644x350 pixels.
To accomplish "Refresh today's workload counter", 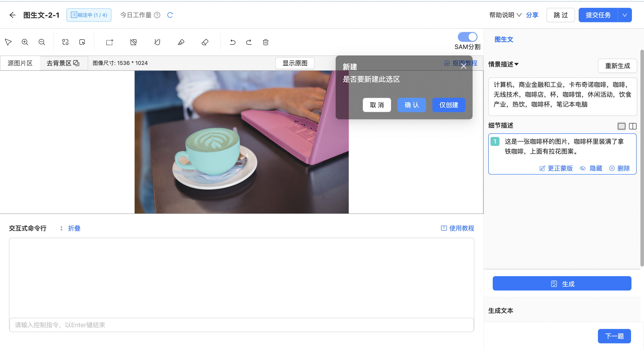I will (x=170, y=15).
